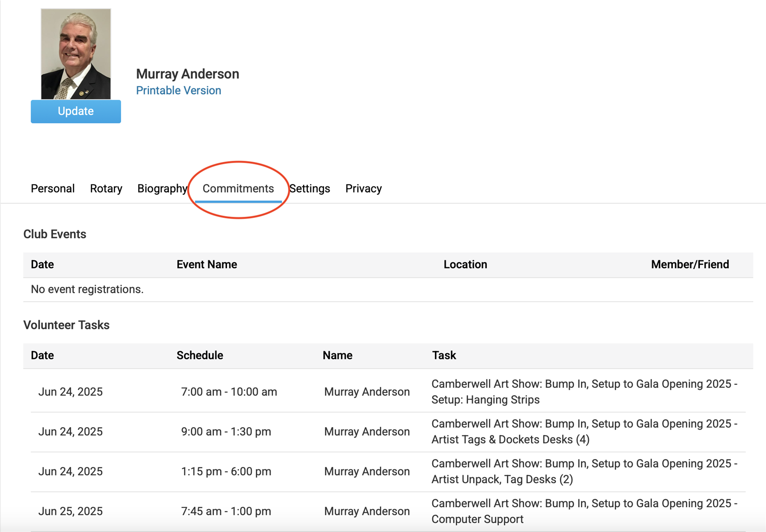The height and width of the screenshot is (532, 766).
Task: Click the 9:00 am - 1:30 pm schedule
Action: [x=226, y=432]
